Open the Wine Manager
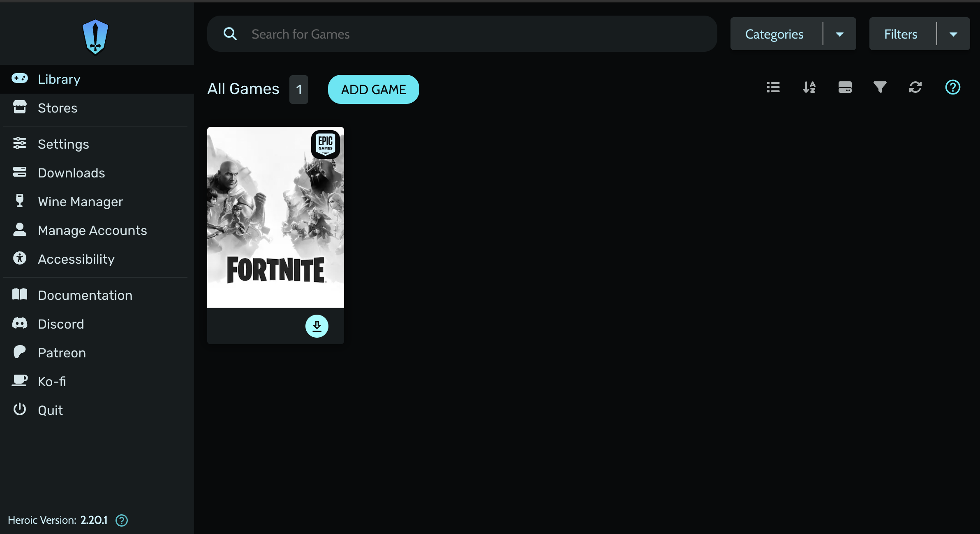This screenshot has height=534, width=980. (x=81, y=201)
